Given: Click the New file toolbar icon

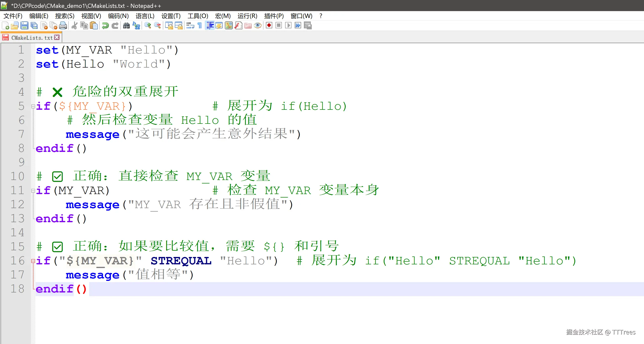Looking at the screenshot, I should 5,26.
